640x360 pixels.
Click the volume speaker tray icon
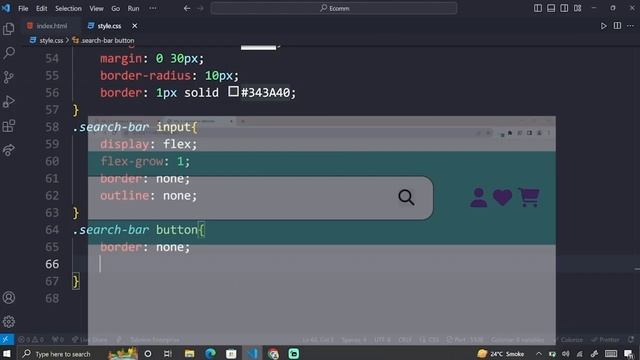pyautogui.click(x=566, y=353)
